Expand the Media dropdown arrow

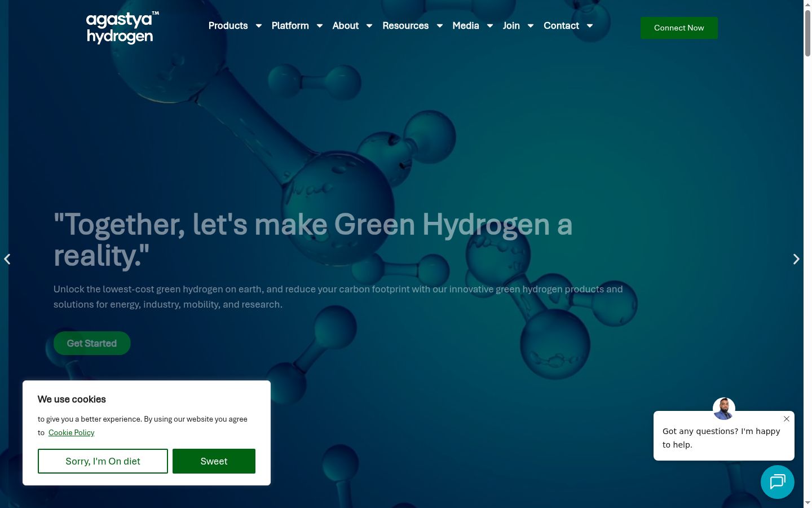click(x=490, y=26)
